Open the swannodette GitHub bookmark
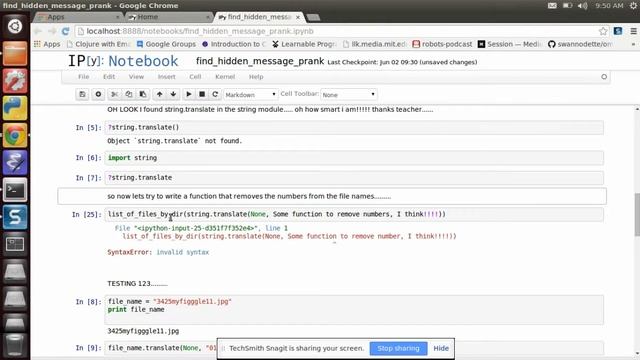This screenshot has width=640, height=360. 580,44
